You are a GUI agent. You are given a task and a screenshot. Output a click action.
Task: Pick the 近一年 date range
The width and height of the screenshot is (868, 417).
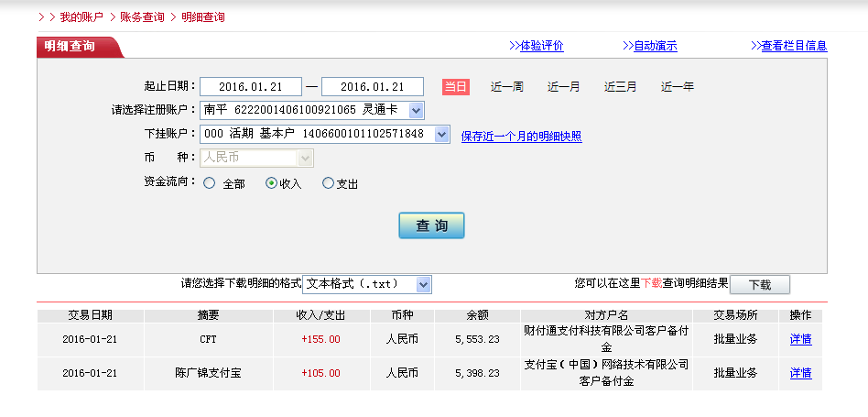pyautogui.click(x=678, y=87)
